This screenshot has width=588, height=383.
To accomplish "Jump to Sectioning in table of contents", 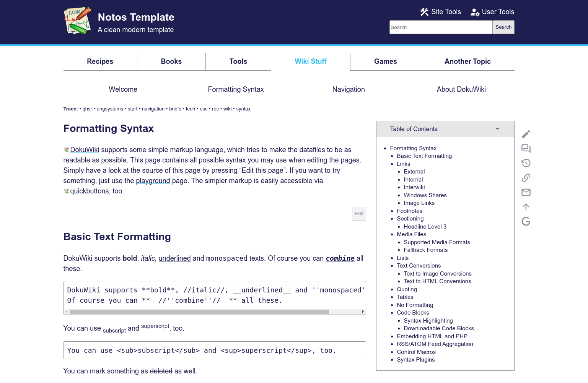I will pyautogui.click(x=410, y=219).
